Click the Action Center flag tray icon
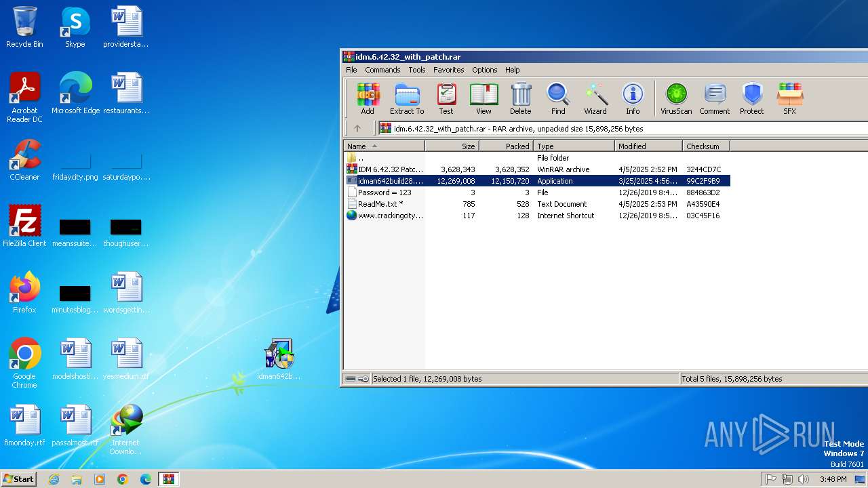The image size is (868, 488). pyautogui.click(x=771, y=479)
